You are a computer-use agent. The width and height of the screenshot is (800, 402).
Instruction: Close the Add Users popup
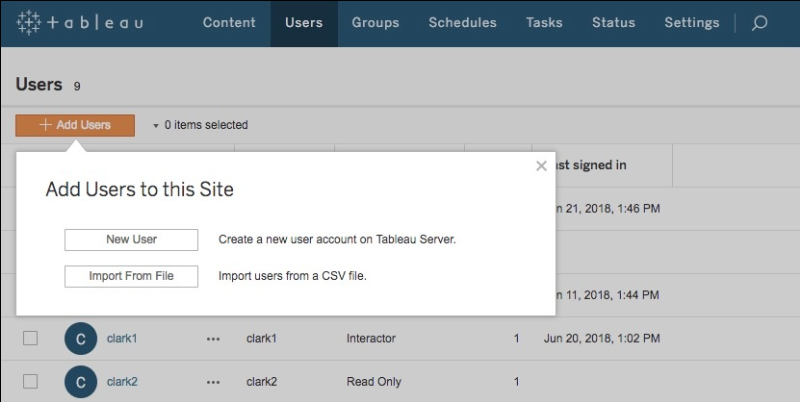click(x=541, y=166)
